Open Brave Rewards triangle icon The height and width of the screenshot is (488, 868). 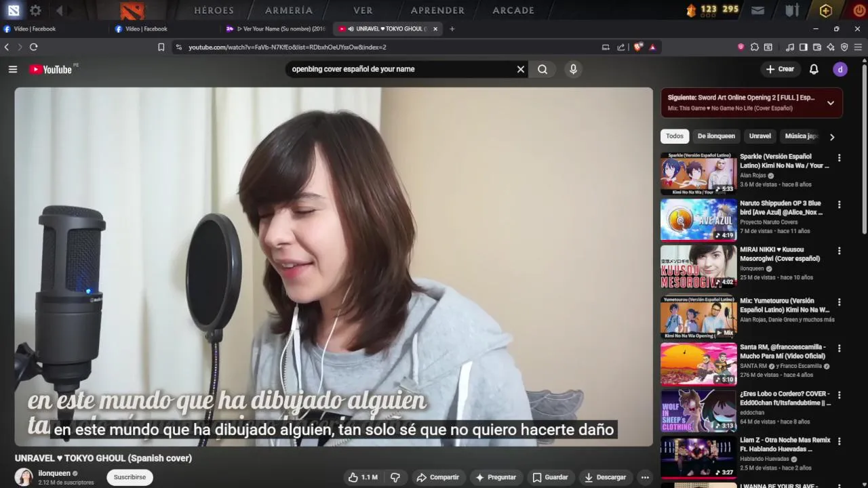[652, 47]
